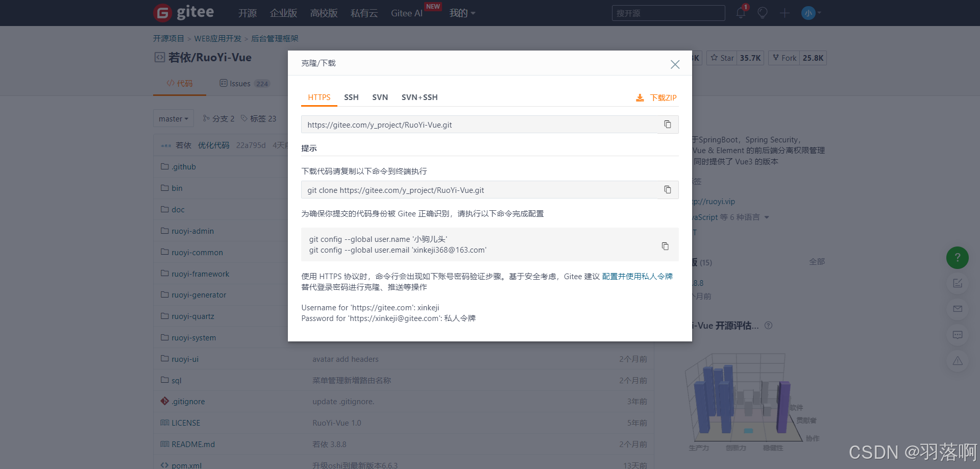Viewport: 980px width, 469px height.
Task: Click the lightbulb tips icon in header
Action: click(x=763, y=13)
